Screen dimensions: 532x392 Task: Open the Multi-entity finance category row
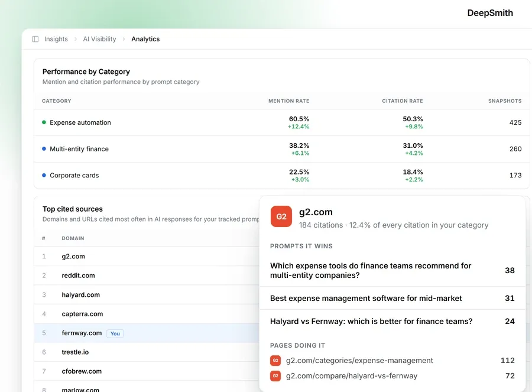[x=281, y=149]
